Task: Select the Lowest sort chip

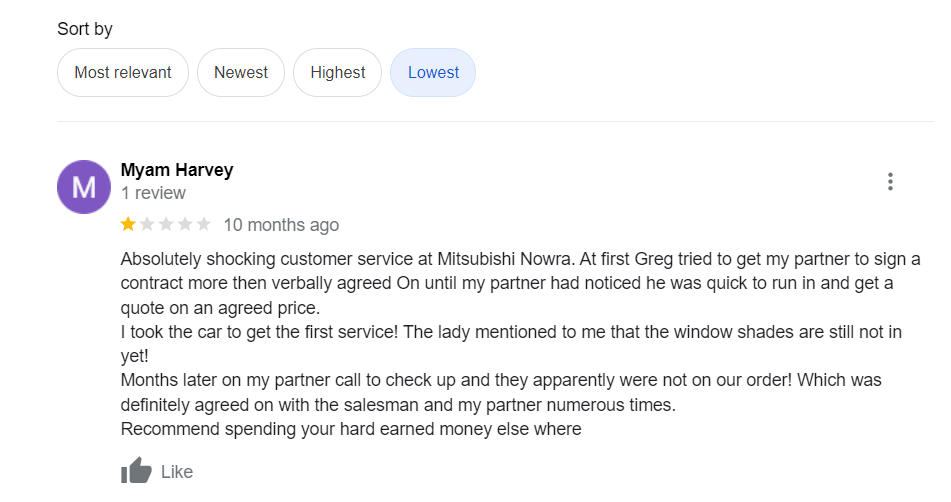Action: (433, 73)
